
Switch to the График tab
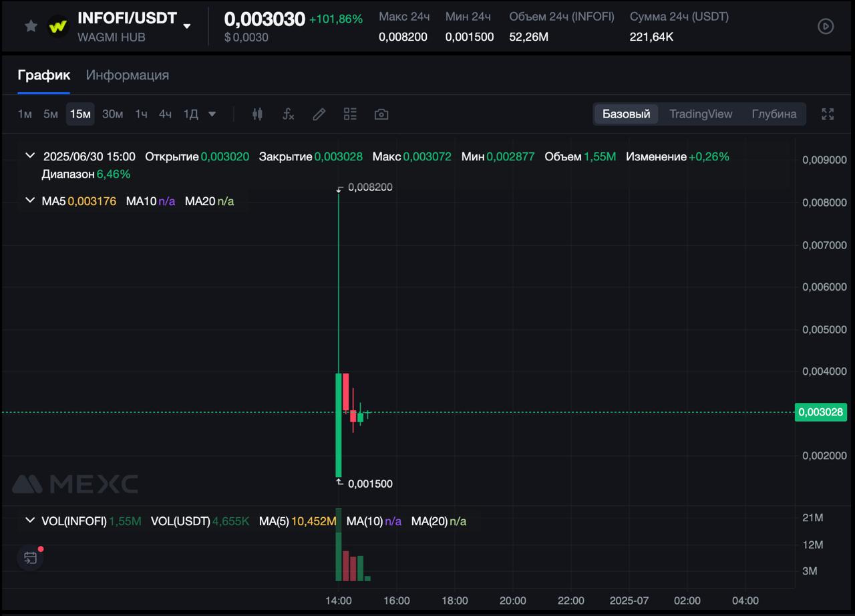(x=44, y=75)
